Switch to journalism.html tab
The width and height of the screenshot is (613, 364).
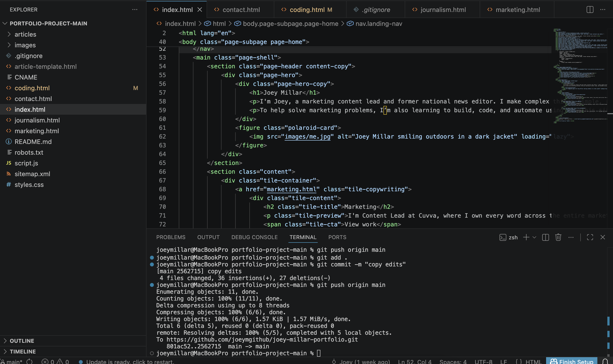442,10
